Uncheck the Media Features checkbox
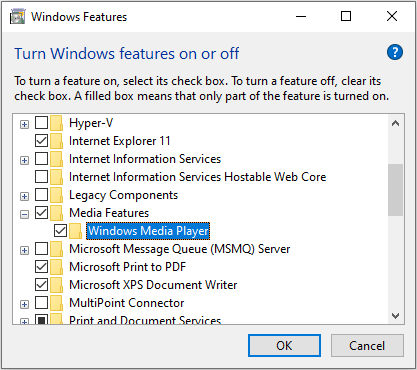Screen dimensions: 417x370 [x=41, y=213]
